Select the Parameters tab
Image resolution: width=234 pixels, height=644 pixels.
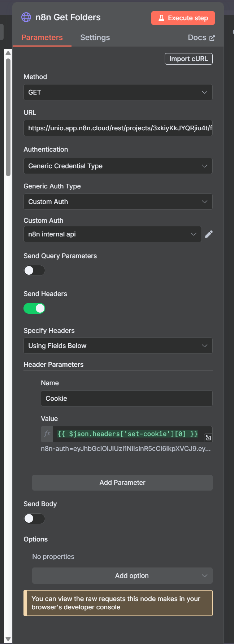click(42, 38)
